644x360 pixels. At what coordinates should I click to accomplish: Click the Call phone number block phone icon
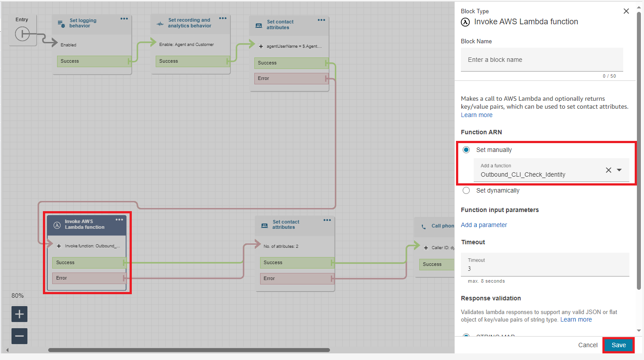[x=423, y=226]
